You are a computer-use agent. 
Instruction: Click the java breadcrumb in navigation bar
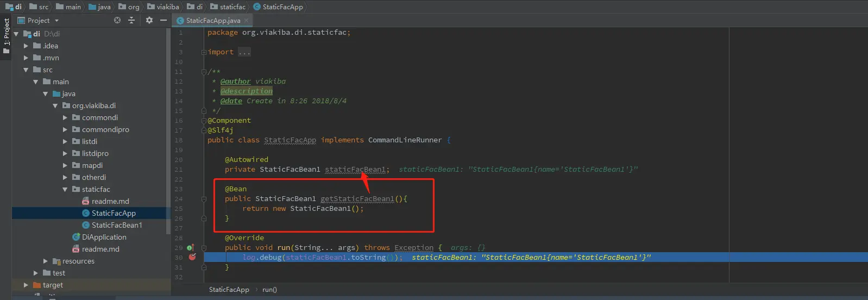(99, 7)
